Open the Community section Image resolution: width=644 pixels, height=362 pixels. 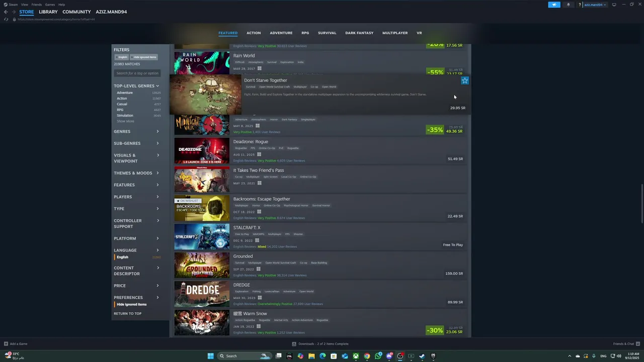pos(76,12)
